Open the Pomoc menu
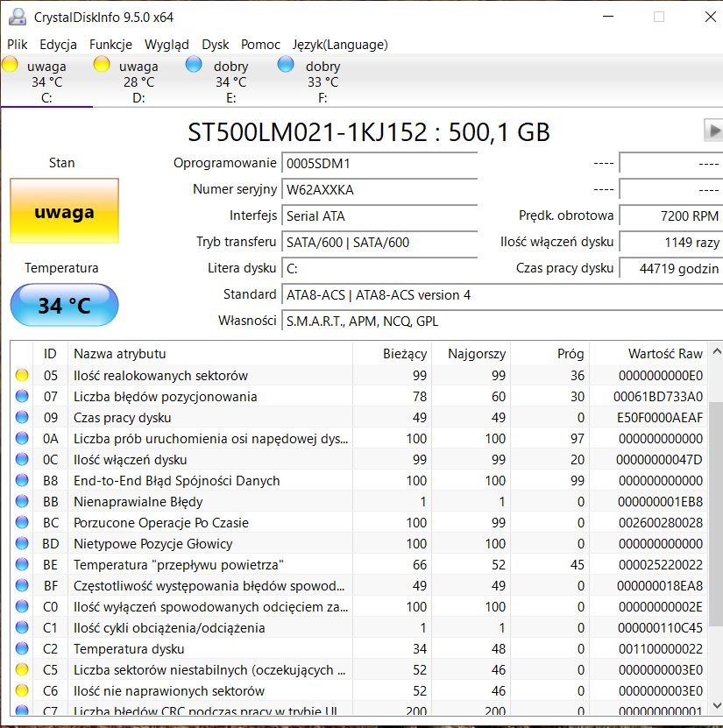Screen dimensions: 723x728 pyautogui.click(x=260, y=45)
